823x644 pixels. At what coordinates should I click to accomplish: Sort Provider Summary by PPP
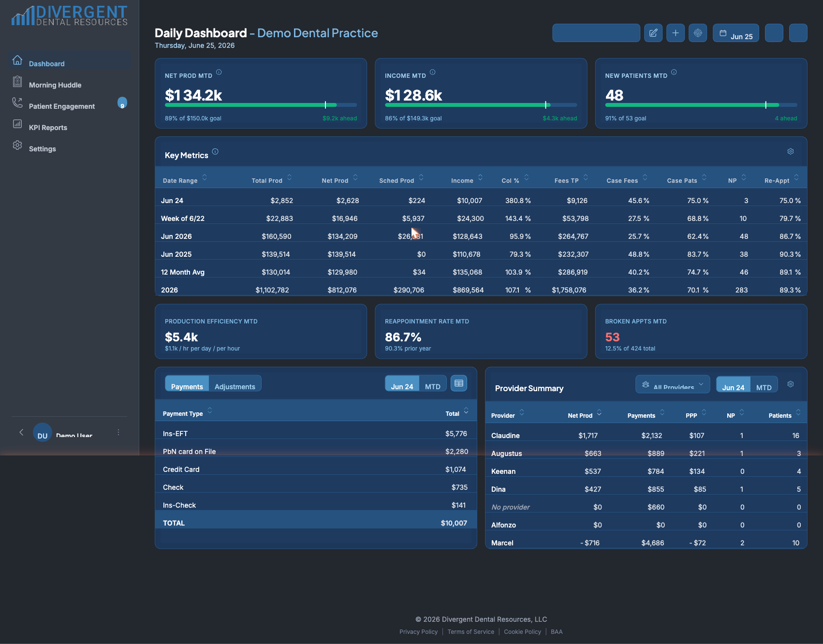point(696,414)
